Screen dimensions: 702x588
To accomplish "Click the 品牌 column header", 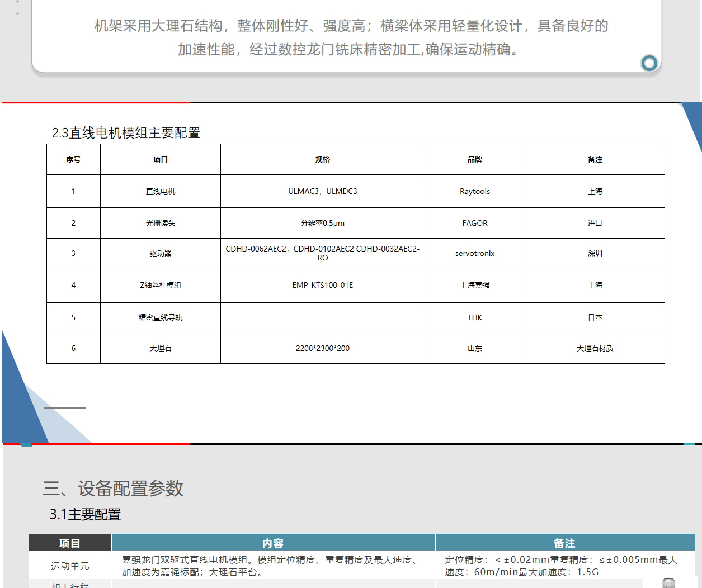I will coord(474,160).
